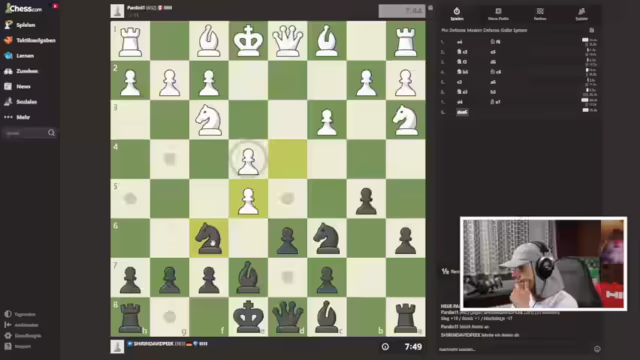Select the black queen on d8
This screenshot has height=360, width=640.
coord(287,317)
